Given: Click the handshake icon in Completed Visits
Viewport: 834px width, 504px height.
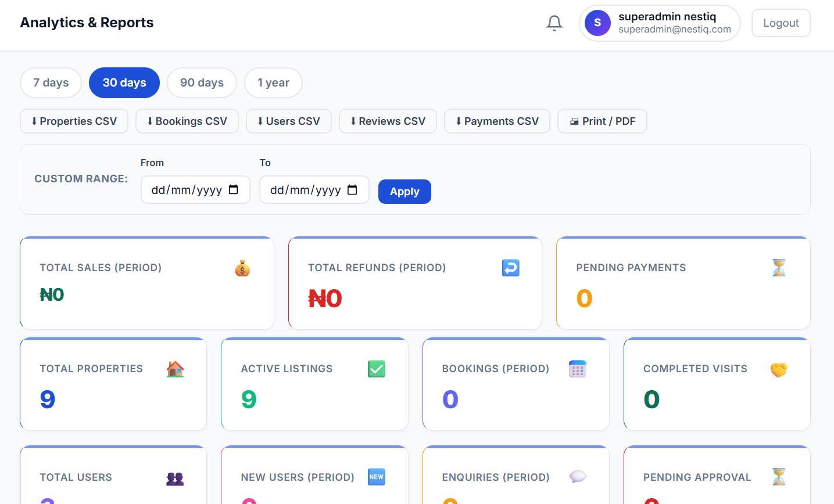Looking at the screenshot, I should (779, 369).
